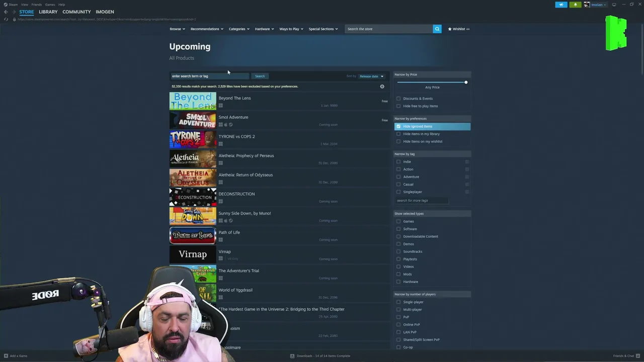Click Apple platform icon under Smol Adventure

click(x=226, y=125)
